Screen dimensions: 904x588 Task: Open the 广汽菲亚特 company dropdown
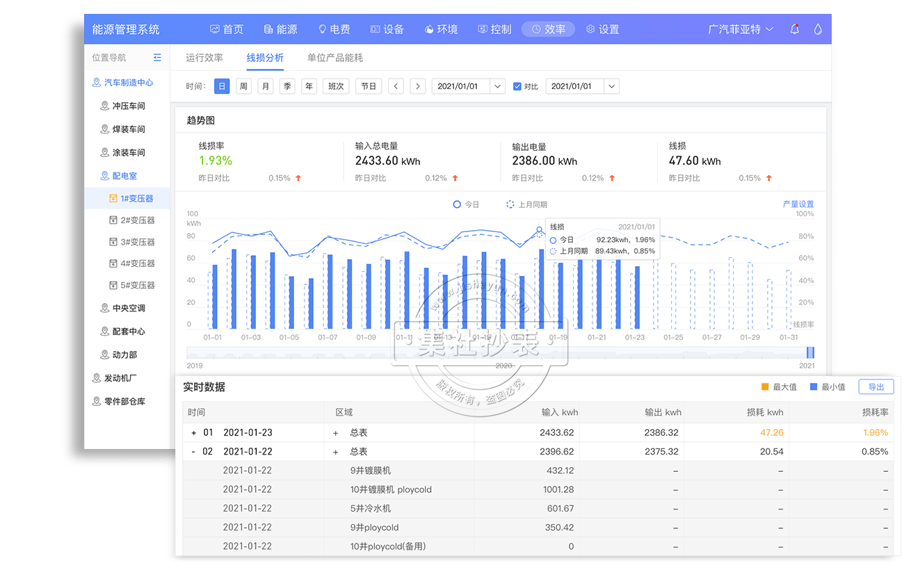point(741,29)
